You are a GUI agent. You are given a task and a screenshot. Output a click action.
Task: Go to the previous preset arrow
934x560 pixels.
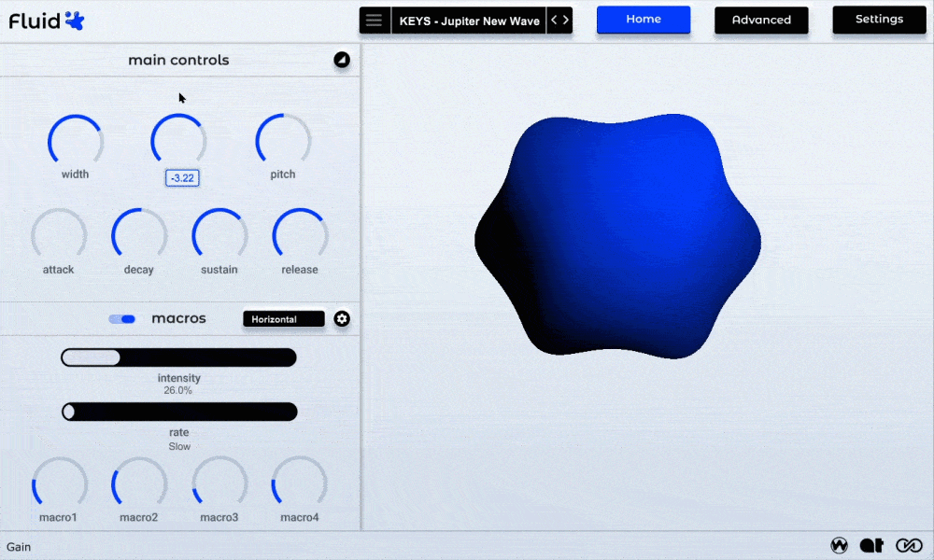(554, 21)
